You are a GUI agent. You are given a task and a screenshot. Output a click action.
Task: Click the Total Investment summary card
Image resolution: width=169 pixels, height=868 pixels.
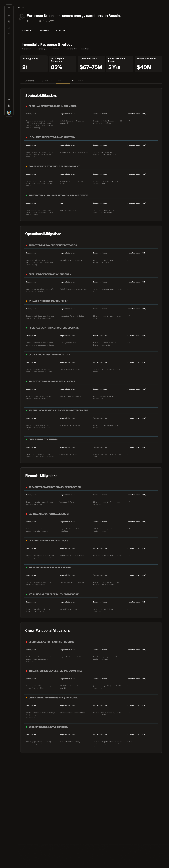point(91,64)
